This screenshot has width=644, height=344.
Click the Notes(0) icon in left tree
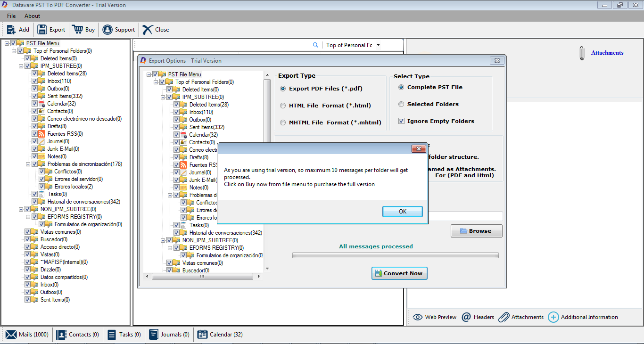pos(42,156)
